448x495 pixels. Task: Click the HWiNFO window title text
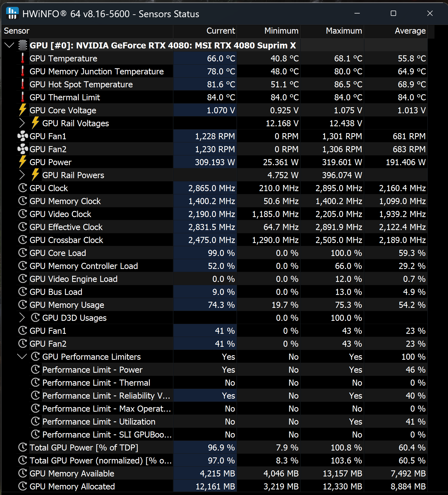pos(111,14)
